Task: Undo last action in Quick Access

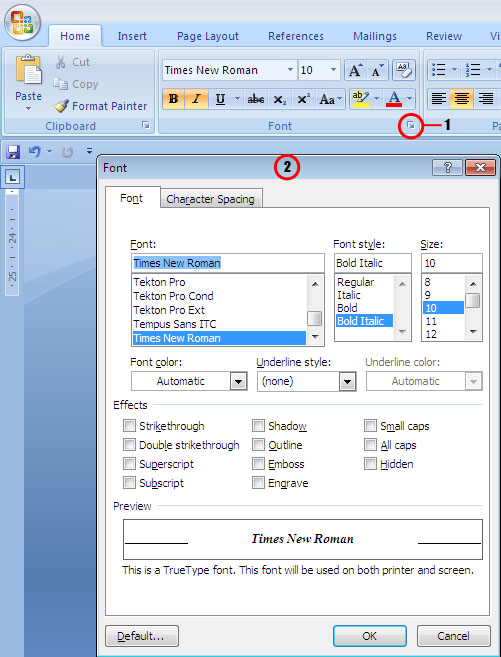Action: 34,152
